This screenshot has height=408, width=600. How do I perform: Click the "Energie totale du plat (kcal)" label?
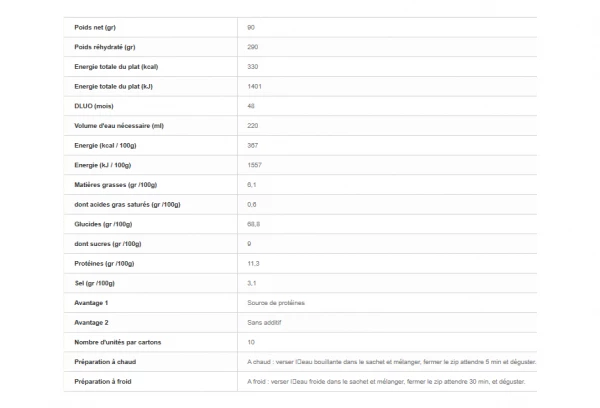coord(118,66)
